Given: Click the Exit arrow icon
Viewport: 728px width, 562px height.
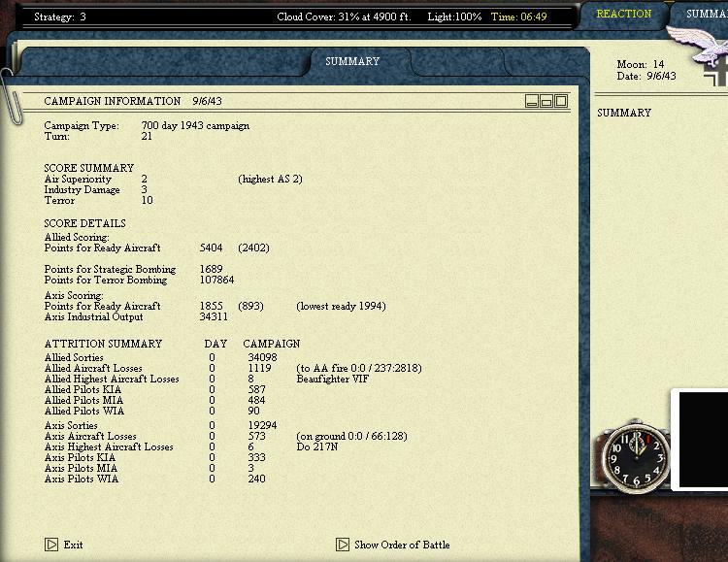Looking at the screenshot, I should [x=51, y=545].
